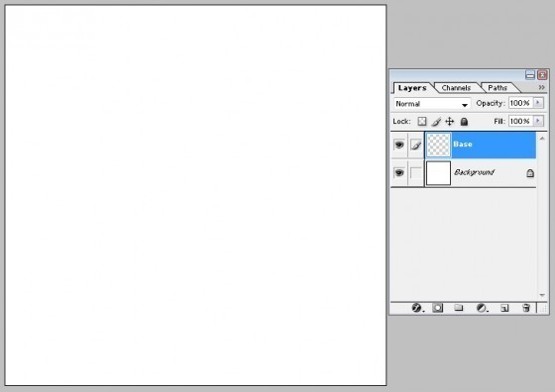Image resolution: width=555 pixels, height=392 pixels.
Task: Open the palette menu double-arrow
Action: (541, 87)
